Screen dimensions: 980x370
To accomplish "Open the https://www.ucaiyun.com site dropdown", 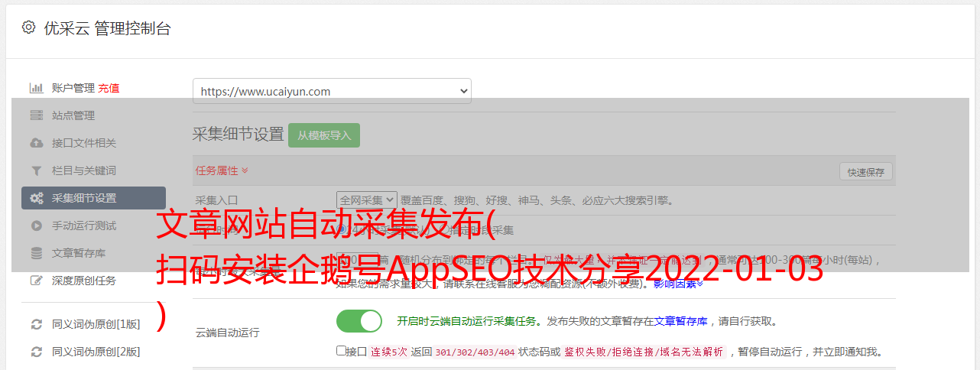I will coord(332,91).
